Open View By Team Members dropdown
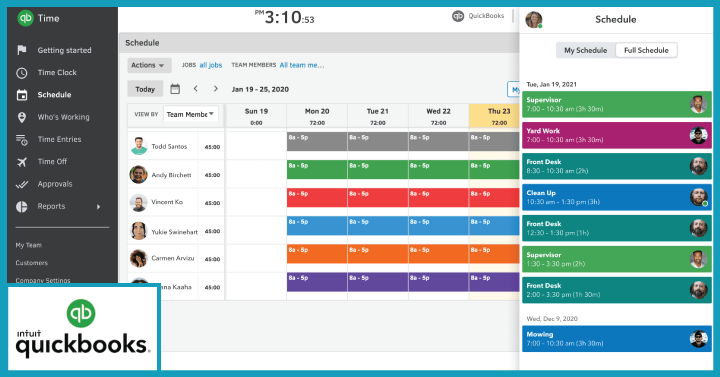This screenshot has height=377, width=720. (191, 114)
